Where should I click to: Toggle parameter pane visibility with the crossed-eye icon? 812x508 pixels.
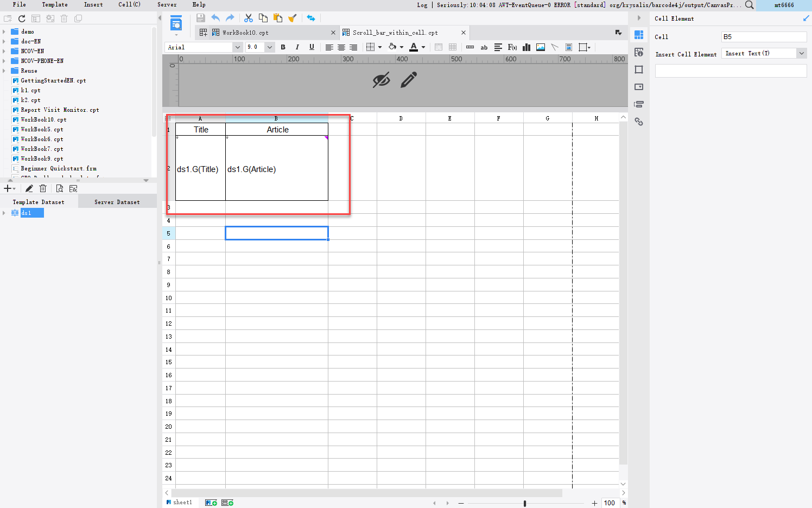tap(382, 80)
